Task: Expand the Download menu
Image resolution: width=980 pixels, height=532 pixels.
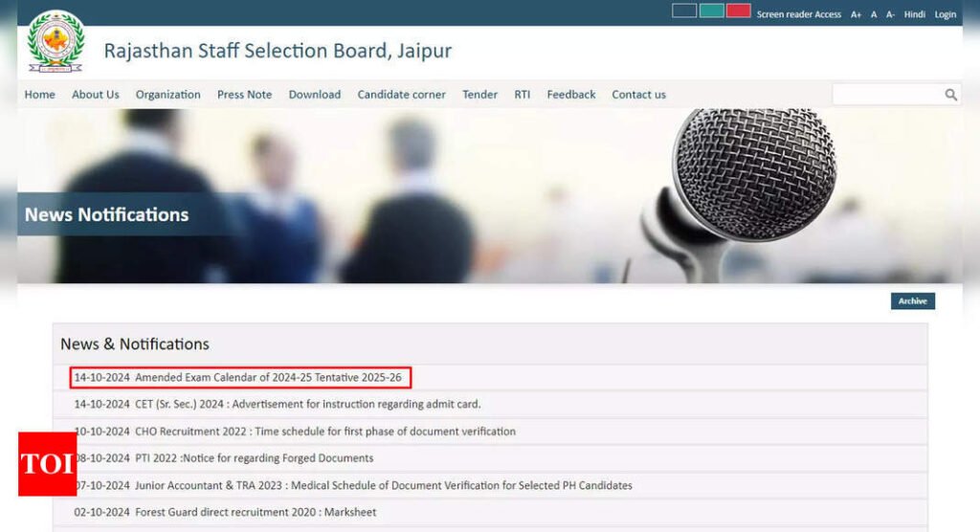Action: click(x=314, y=95)
